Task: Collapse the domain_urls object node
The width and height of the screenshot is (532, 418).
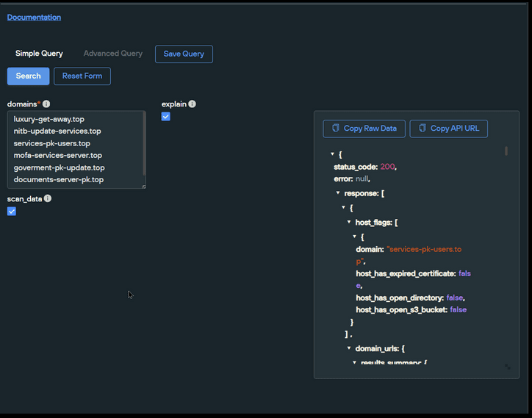Action: pos(348,348)
